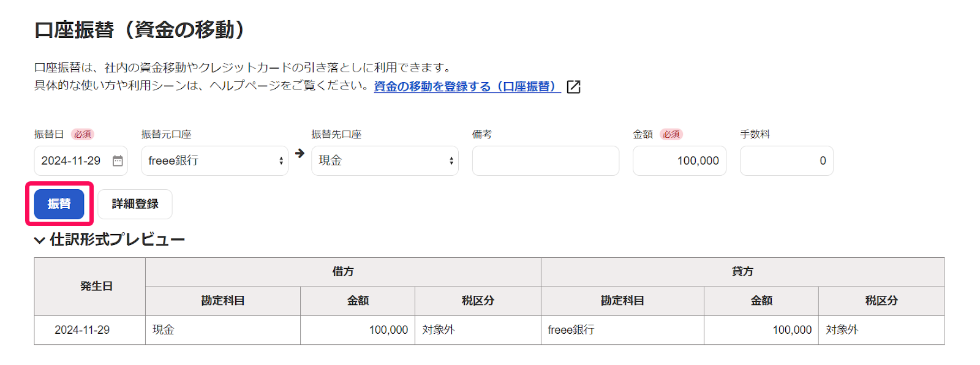980x365 pixels.
Task: Click the 振替日 date field text
Action: tap(71, 161)
